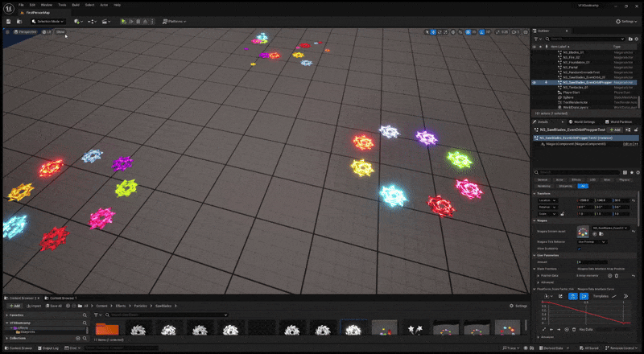This screenshot has width=644, height=354.
Task: Switch to the World Settings tab
Action: coord(582,122)
